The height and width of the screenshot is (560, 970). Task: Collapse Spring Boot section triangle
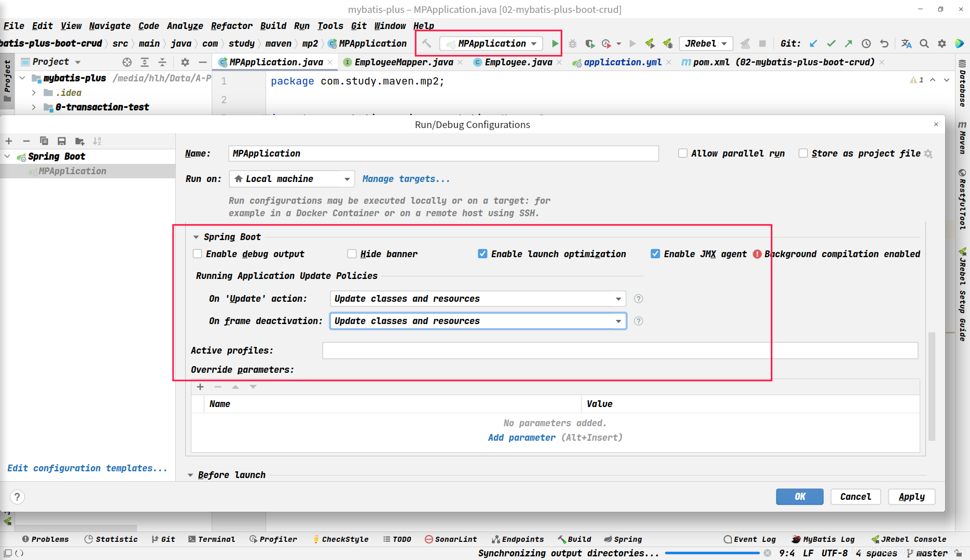(x=196, y=237)
